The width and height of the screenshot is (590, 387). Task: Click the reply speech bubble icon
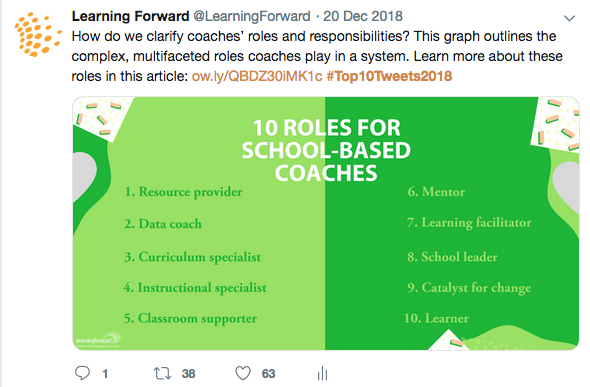pyautogui.click(x=82, y=373)
